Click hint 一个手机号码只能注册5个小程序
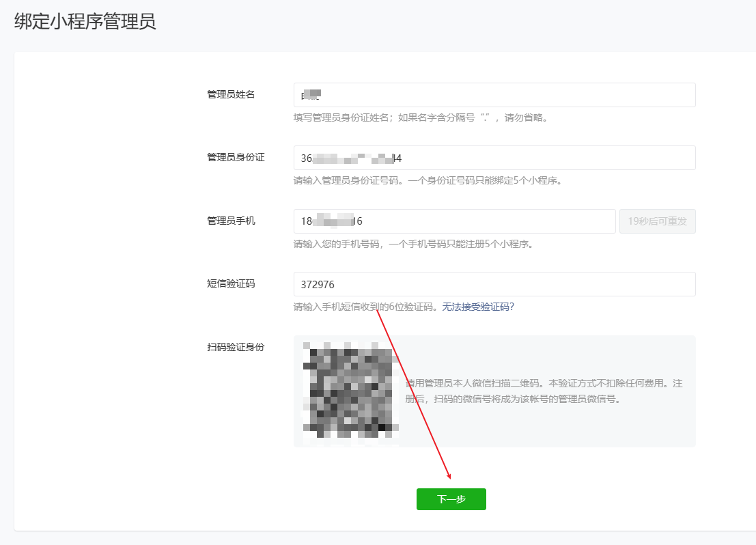This screenshot has height=545, width=756. click(458, 244)
